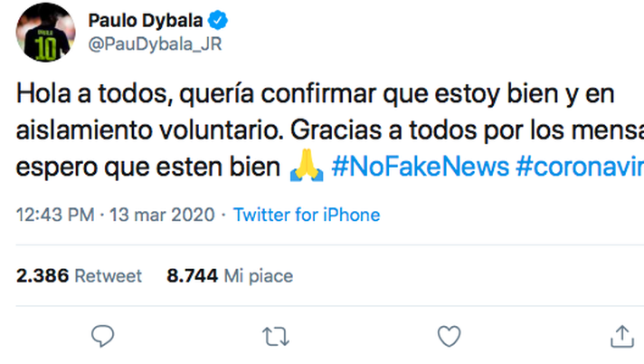Open the @PauDybala_JR handle link
Viewport: 644px width, 364px height.
pyautogui.click(x=154, y=43)
